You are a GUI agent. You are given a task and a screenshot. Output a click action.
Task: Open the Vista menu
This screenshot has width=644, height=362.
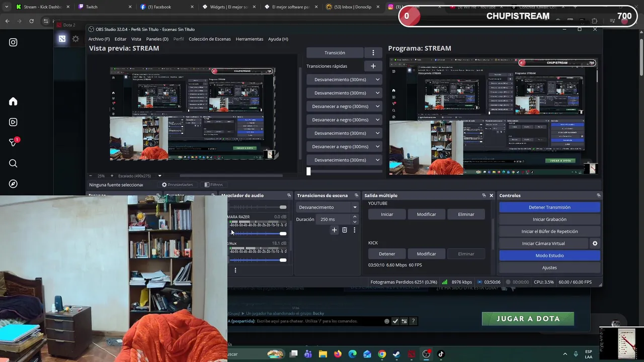click(x=136, y=39)
